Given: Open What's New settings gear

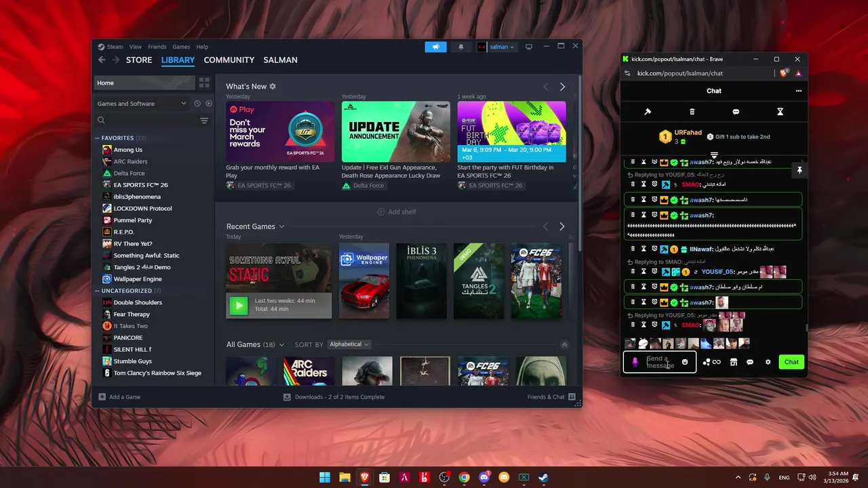Looking at the screenshot, I should tap(273, 87).
